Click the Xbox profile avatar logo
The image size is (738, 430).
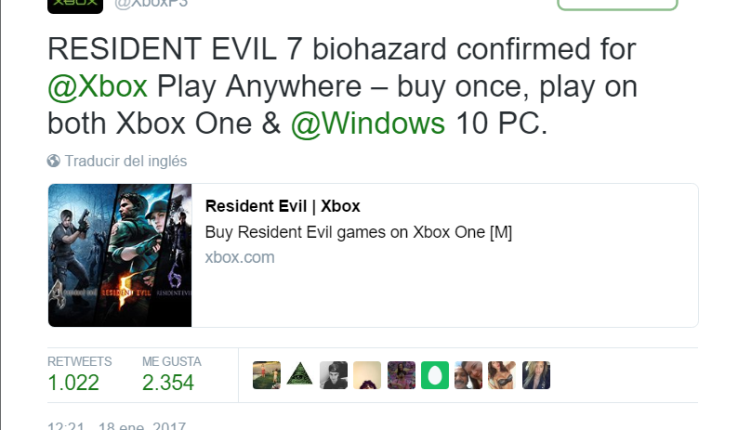tap(75, 6)
